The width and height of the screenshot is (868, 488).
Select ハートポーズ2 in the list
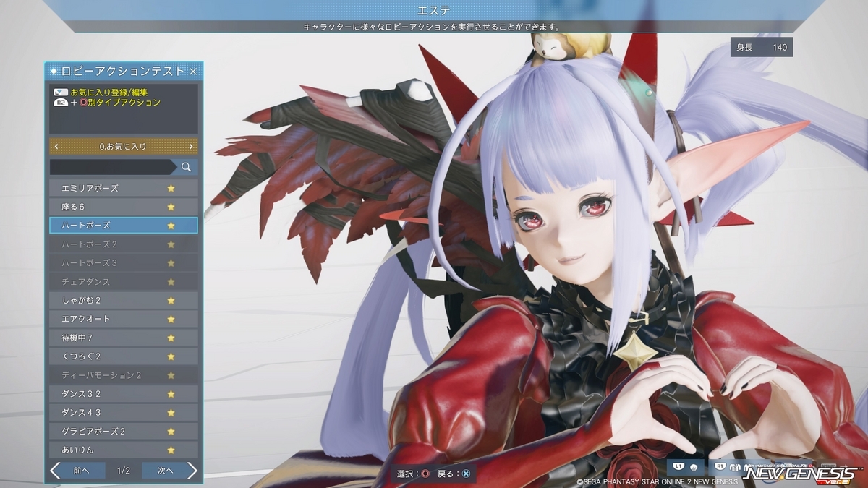124,244
